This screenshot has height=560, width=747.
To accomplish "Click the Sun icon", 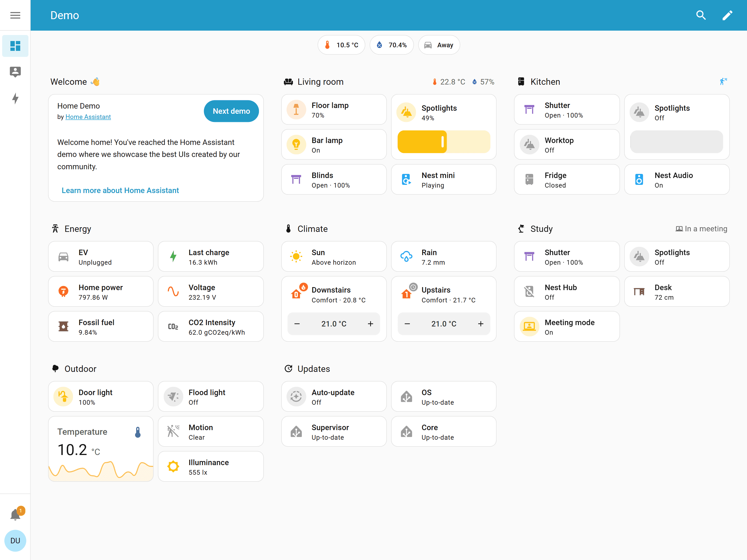I will point(296,257).
